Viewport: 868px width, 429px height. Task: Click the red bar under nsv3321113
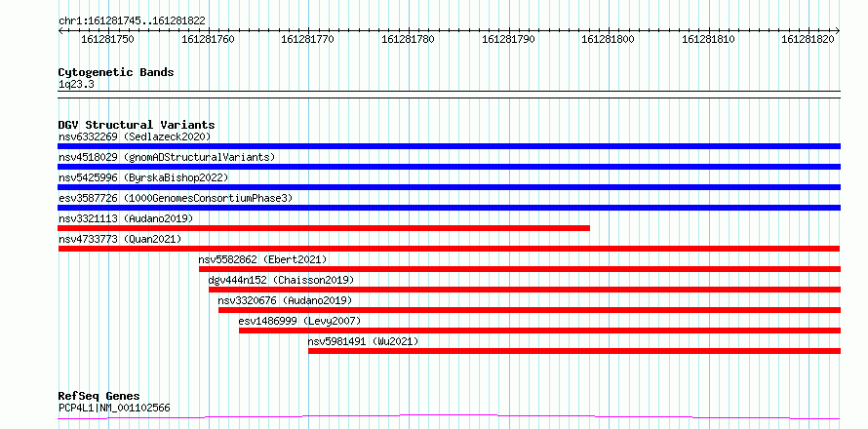click(324, 228)
